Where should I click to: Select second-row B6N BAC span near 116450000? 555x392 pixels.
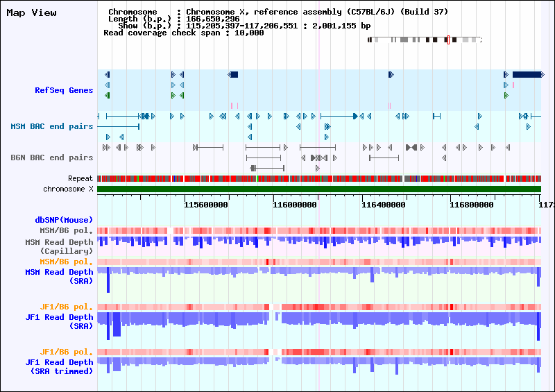(384, 157)
